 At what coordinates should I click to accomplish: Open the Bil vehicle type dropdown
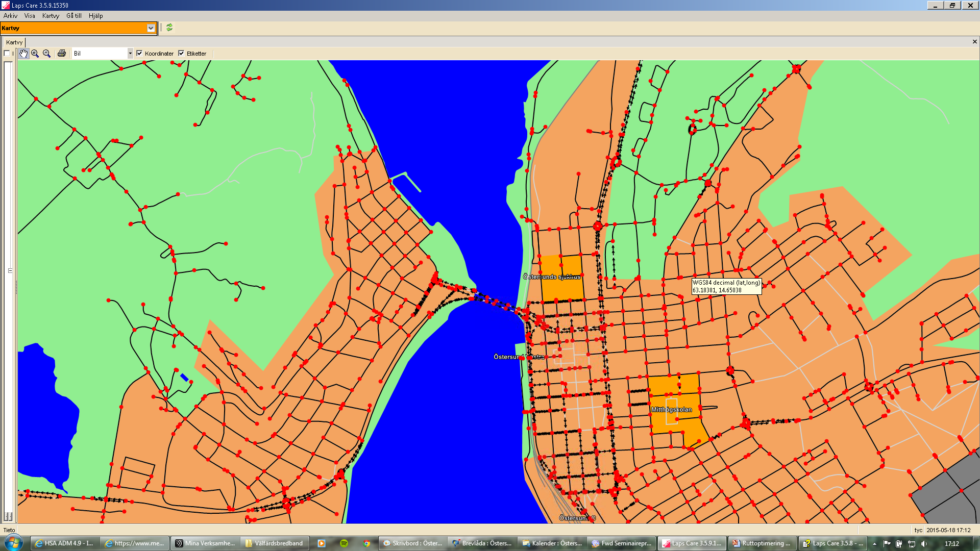[130, 53]
